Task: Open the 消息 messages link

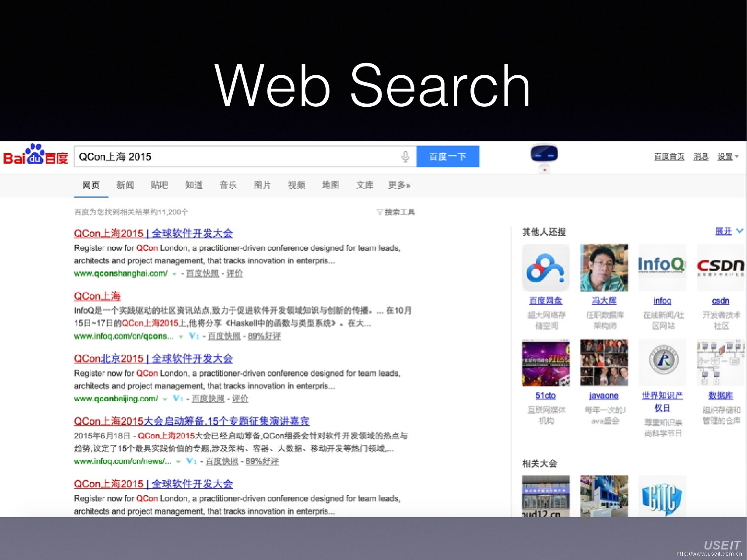Action: click(x=701, y=157)
